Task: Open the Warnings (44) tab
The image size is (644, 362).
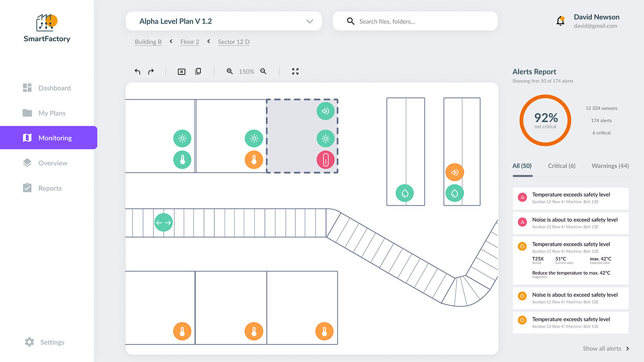Action: click(609, 165)
